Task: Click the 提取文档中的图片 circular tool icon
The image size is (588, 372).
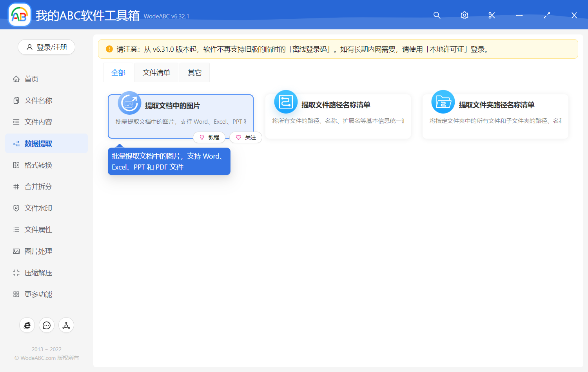Action: 129,102
